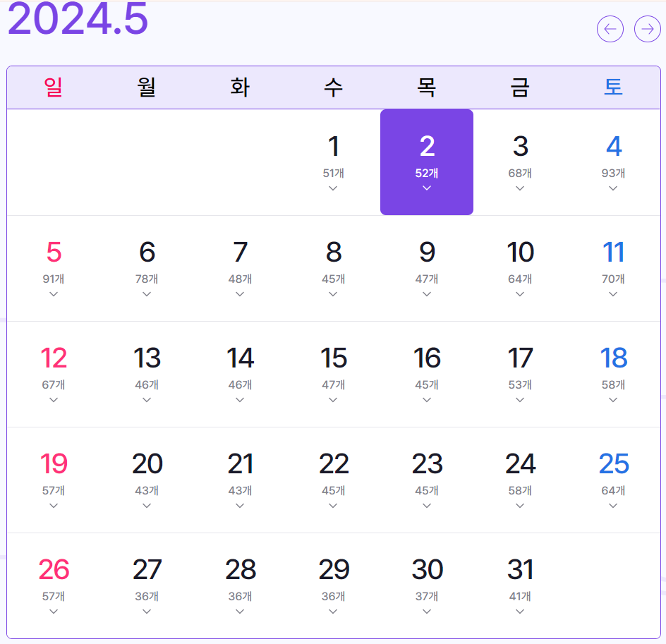
Task: Go to the next month using the right arrow
Action: 647,29
